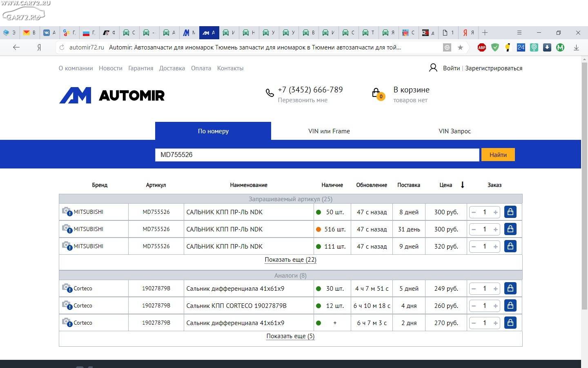Add 270 руб. Corteco seal to cart
588x368 pixels.
click(510, 323)
